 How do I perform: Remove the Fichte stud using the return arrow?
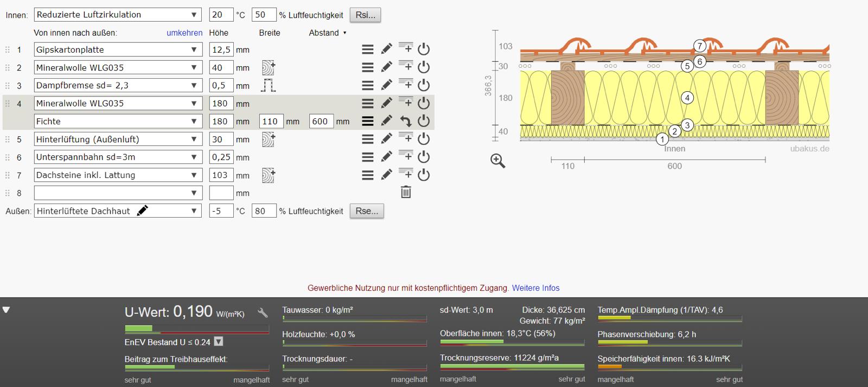click(405, 122)
